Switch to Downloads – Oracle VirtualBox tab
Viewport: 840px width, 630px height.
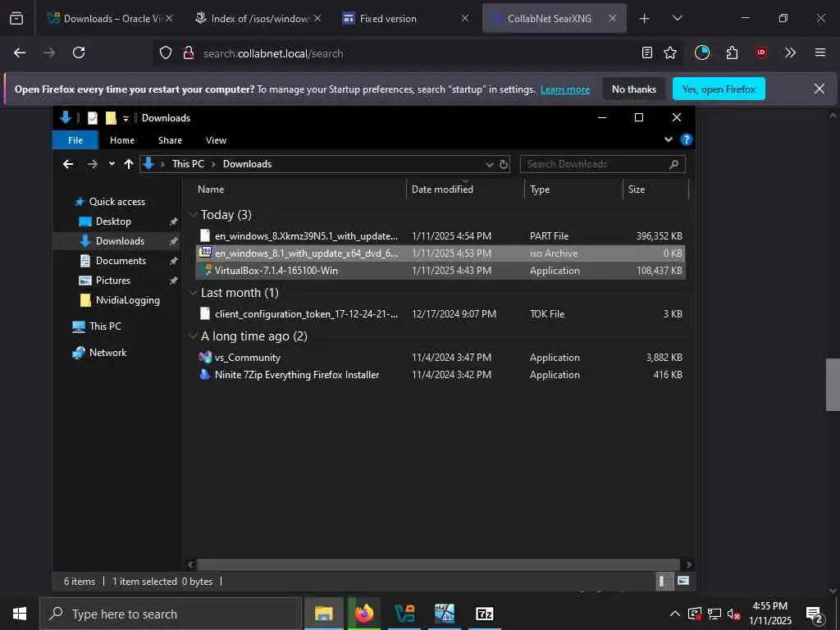pyautogui.click(x=110, y=18)
